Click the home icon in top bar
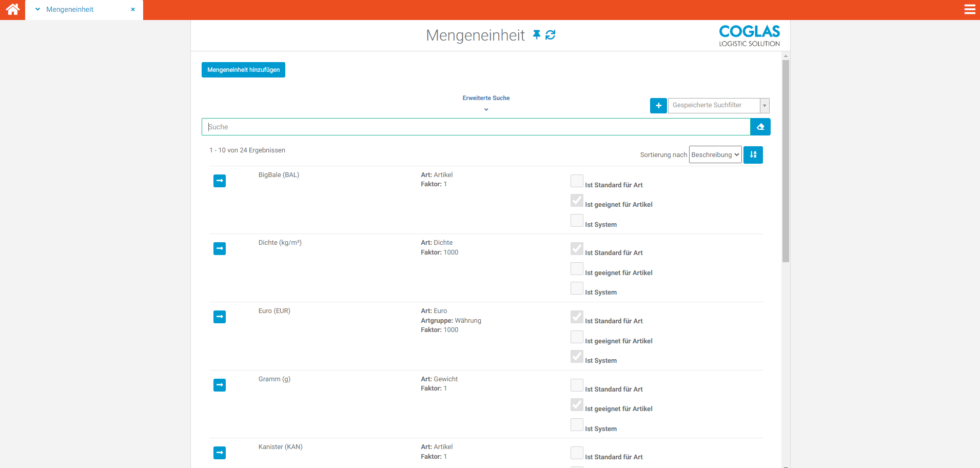 tap(12, 9)
